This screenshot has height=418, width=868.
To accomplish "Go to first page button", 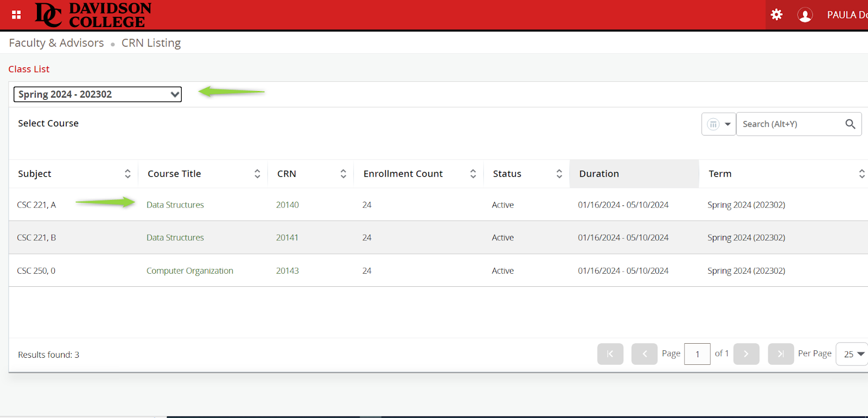I will [610, 354].
